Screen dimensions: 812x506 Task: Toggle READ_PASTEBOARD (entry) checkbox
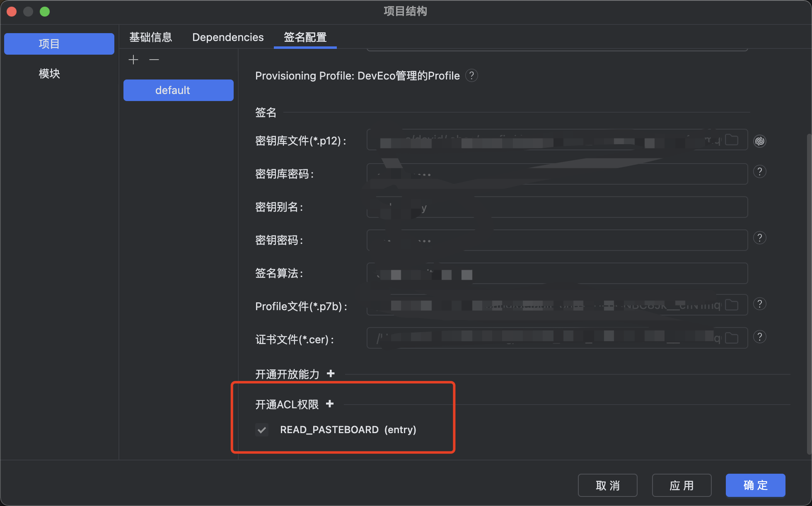[x=262, y=430]
